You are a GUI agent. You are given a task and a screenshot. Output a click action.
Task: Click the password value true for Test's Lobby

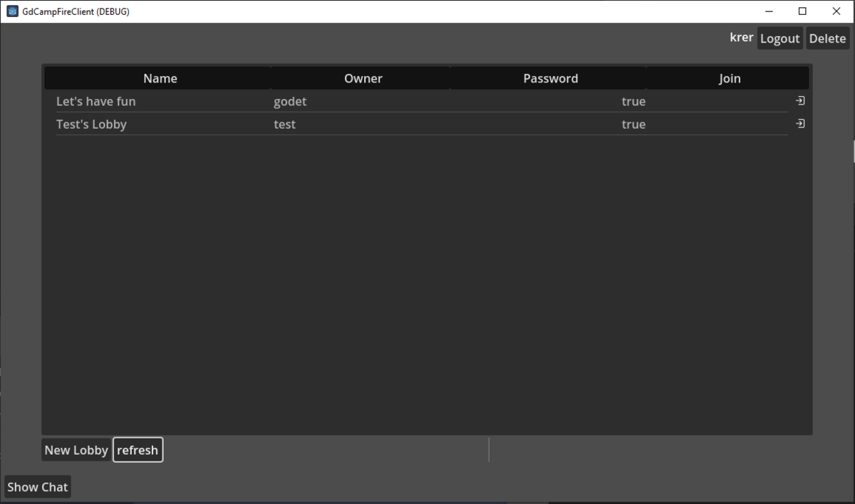click(x=633, y=124)
